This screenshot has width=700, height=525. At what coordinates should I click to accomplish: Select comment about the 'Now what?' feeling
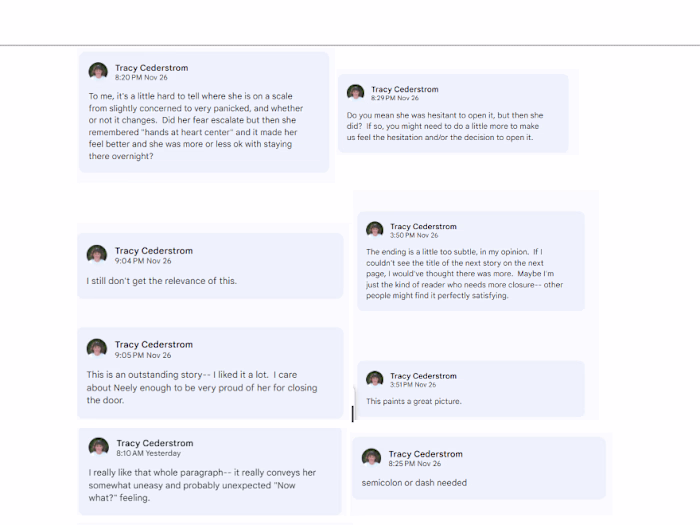click(x=210, y=471)
